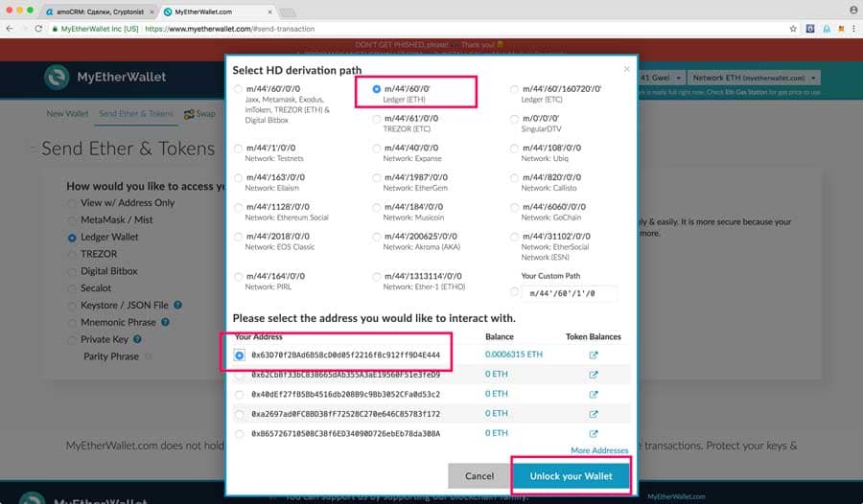863x504 pixels.
Task: Choose address 0xB6572671050BC3 radio
Action: [x=239, y=434]
